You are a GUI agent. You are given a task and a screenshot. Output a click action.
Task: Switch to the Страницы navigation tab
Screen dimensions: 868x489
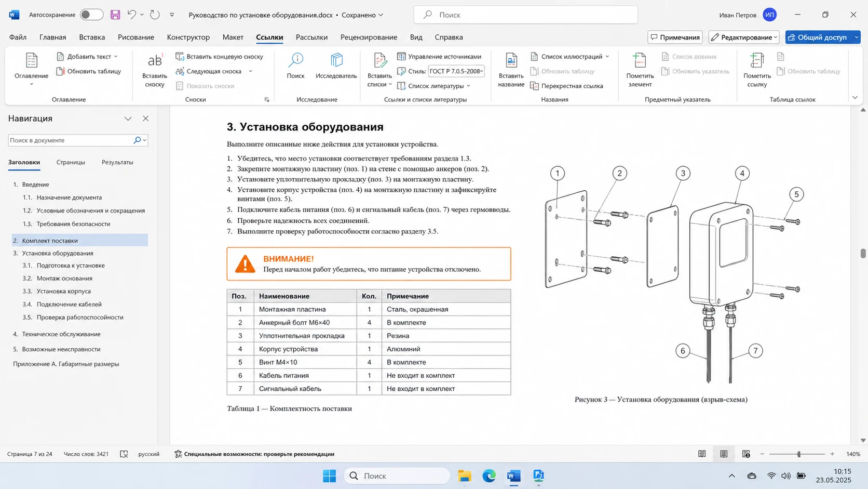(x=71, y=162)
